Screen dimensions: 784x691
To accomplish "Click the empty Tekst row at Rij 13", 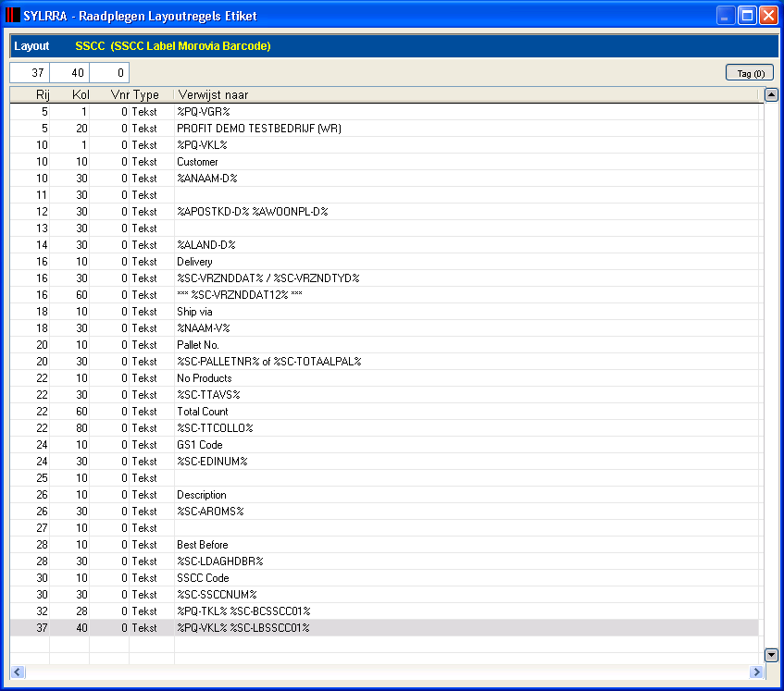I will coord(384,228).
